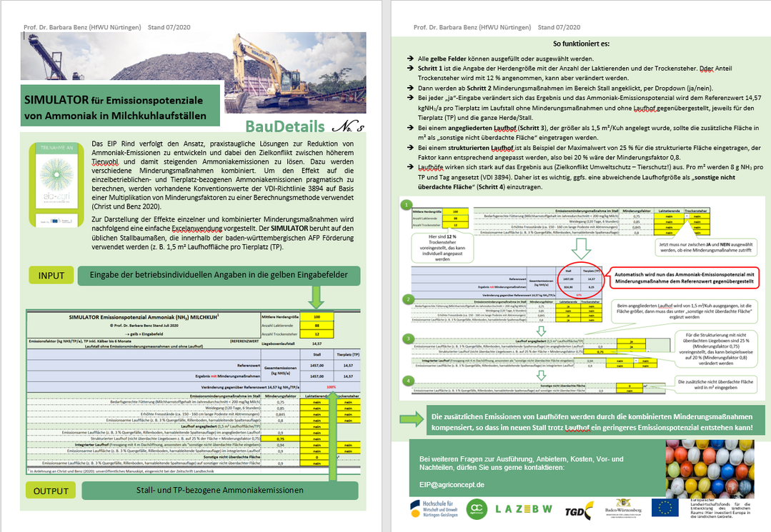
Task: Click the HfWU Nürtingen-Geislingen logo
Action: pyautogui.click(x=434, y=508)
